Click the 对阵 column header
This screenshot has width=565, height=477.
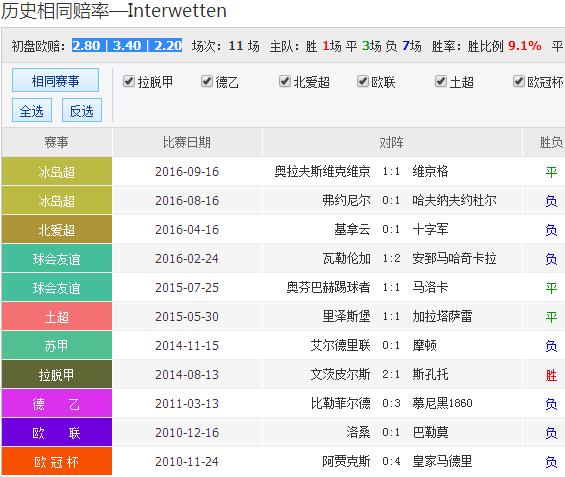[391, 142]
